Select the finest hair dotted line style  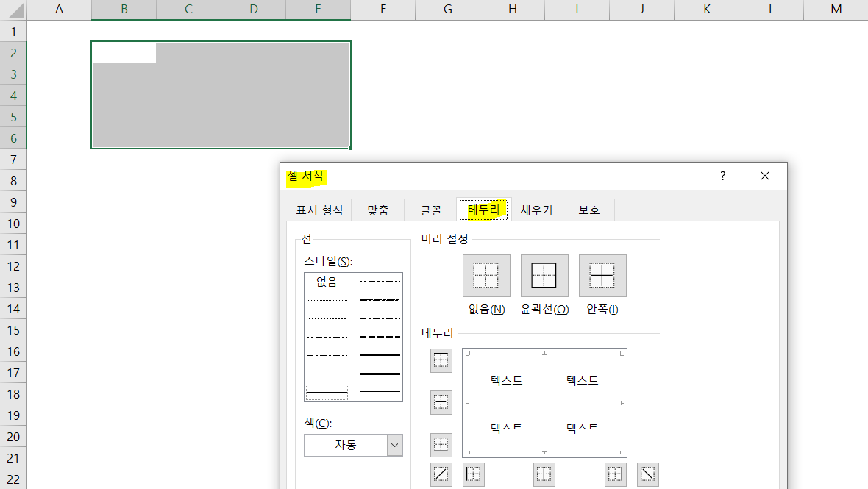point(327,300)
